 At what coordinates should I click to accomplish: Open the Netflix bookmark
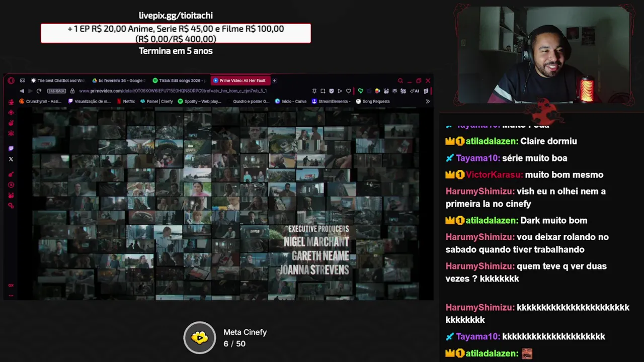pos(126,101)
